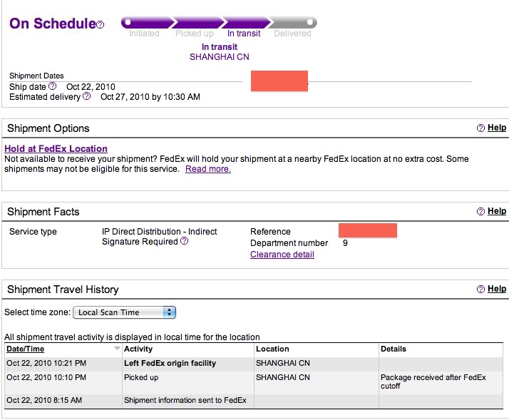Open the Hold at FedEx Location link

(56, 149)
